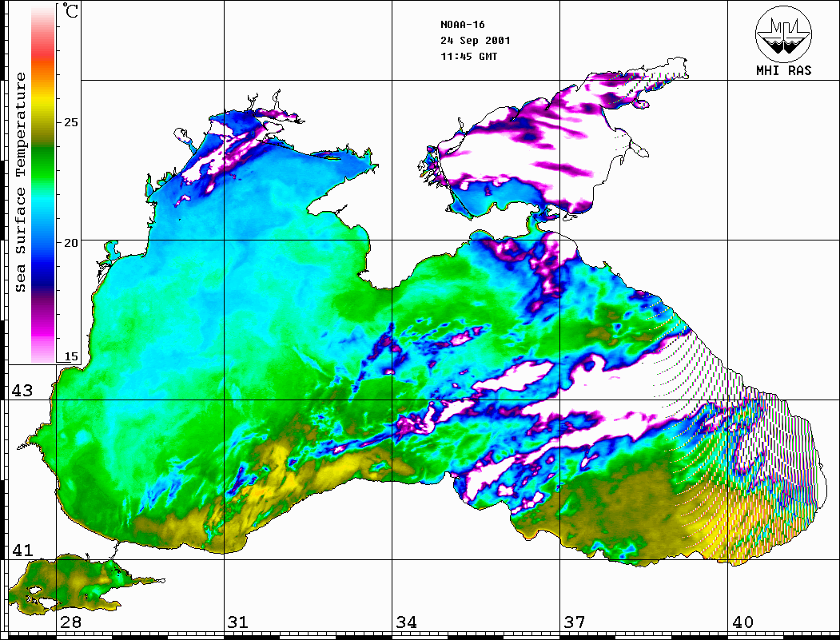Click the longitude label 31

coord(238,622)
